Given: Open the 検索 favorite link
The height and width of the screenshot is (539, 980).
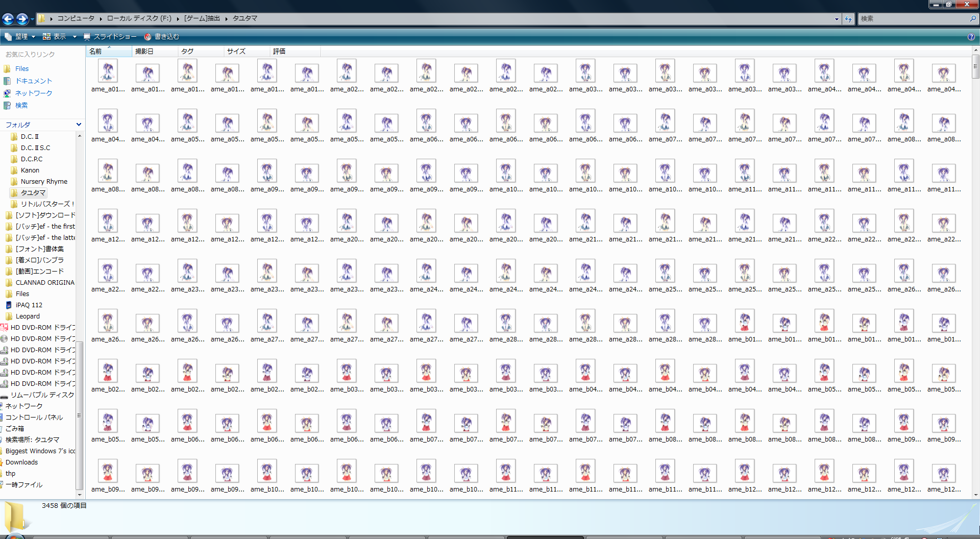Looking at the screenshot, I should click(21, 105).
